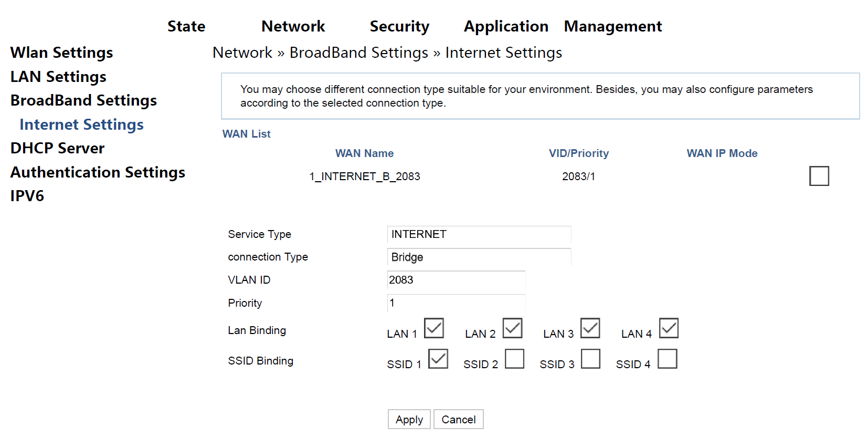
Task: Click the Cancel button
Action: 459,419
